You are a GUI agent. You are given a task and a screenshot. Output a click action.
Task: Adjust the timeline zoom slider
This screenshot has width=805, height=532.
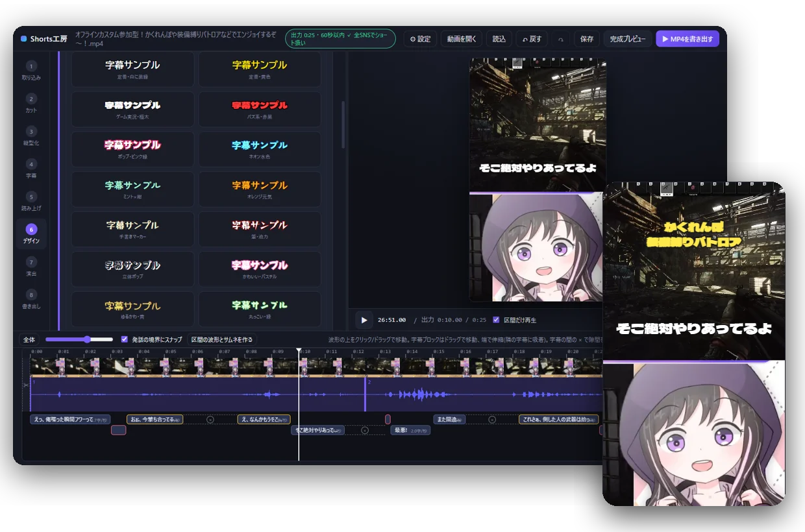(79, 339)
